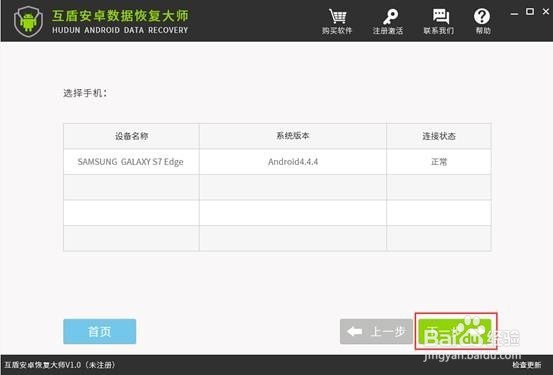Close the recovery application window

(546, 12)
